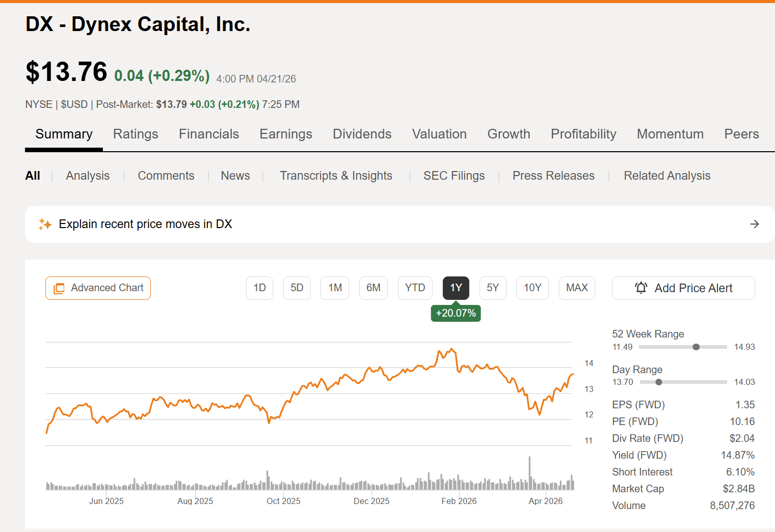Open Press Releases filter
Screen dimensions: 775x532
coord(553,176)
